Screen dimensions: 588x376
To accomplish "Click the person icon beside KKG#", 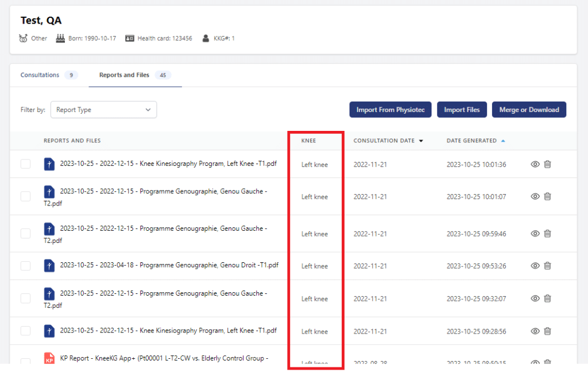I will click(206, 38).
